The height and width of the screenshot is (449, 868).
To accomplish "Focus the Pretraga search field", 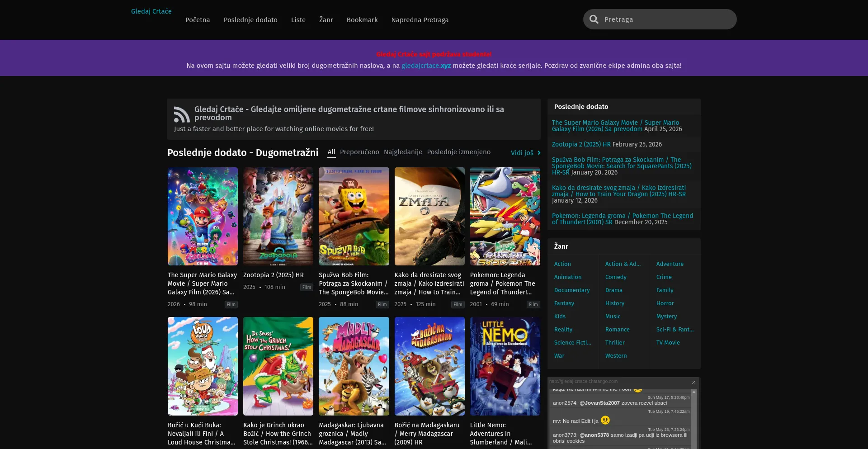I will 660,19.
